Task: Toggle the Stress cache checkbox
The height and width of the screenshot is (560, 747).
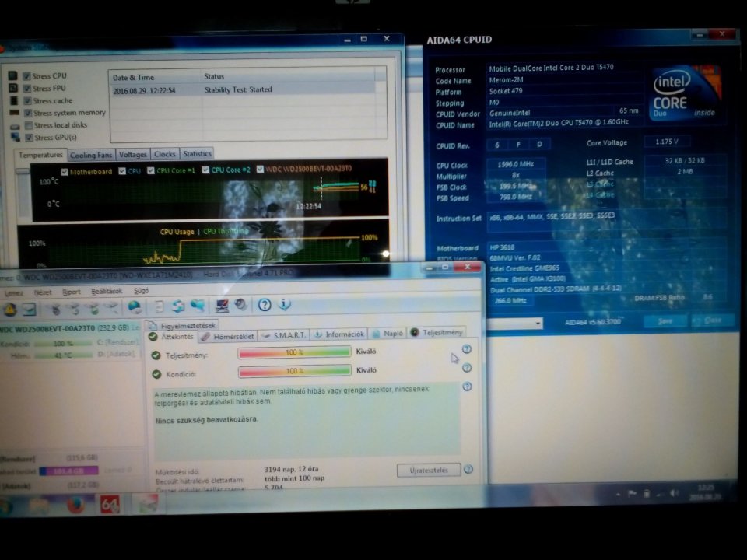Action: pyautogui.click(x=28, y=101)
